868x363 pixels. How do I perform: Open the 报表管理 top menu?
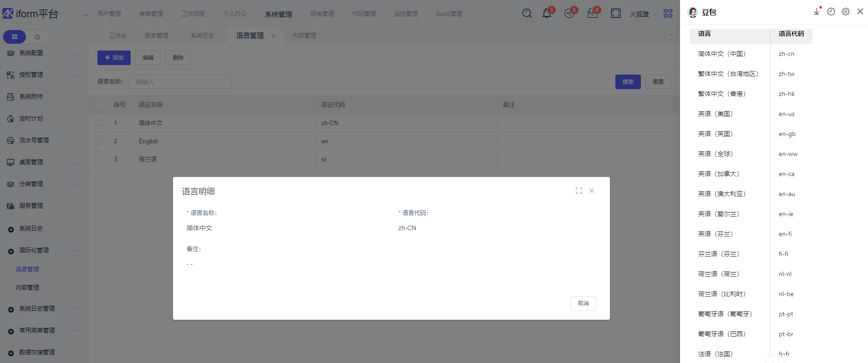point(322,14)
